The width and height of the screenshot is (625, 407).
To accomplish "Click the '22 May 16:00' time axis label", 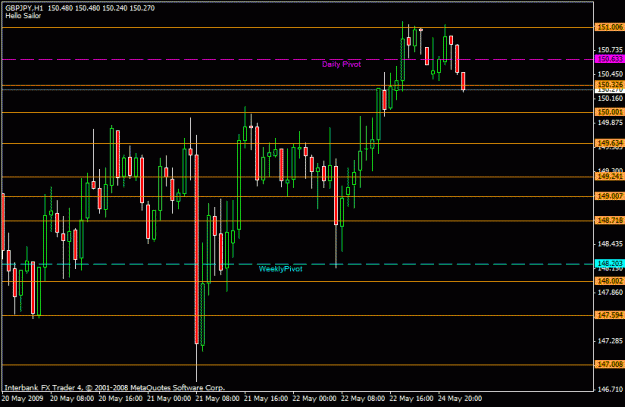I will click(x=411, y=399).
